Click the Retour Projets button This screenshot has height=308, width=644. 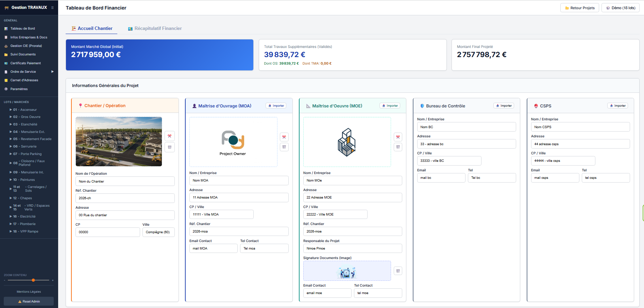tap(579, 7)
